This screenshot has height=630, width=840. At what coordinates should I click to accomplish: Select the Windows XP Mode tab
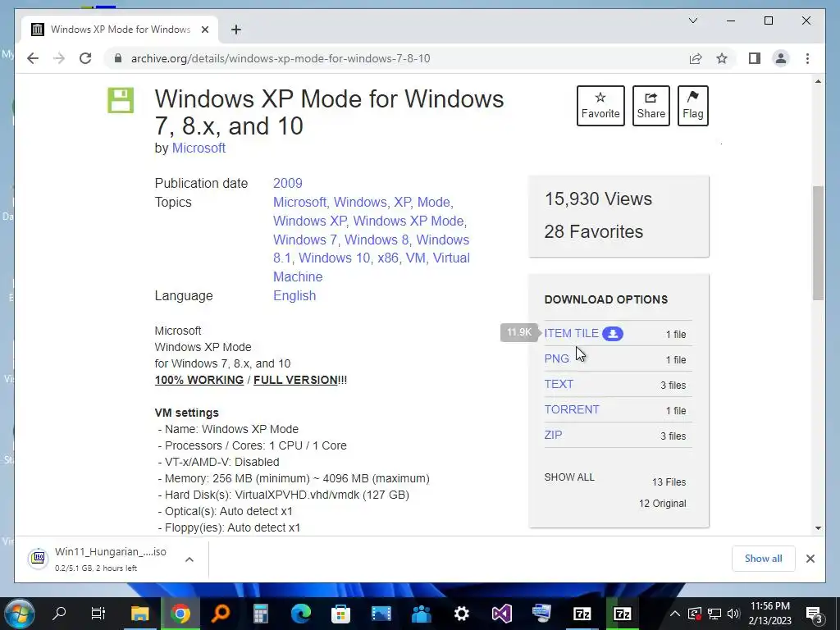[x=120, y=30]
